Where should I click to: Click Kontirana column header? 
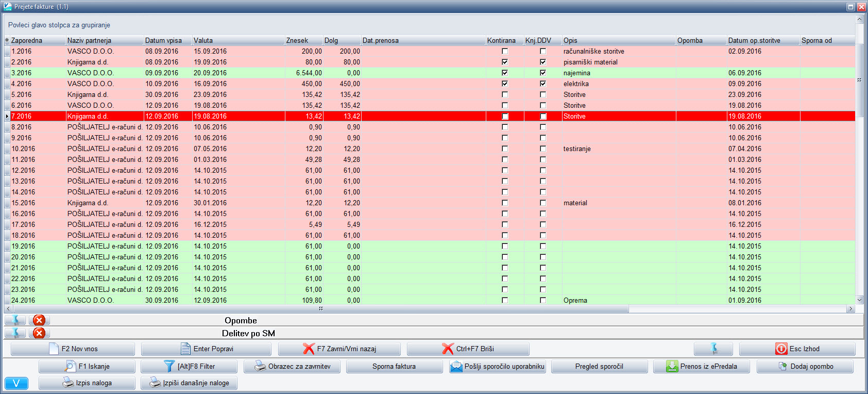click(505, 40)
